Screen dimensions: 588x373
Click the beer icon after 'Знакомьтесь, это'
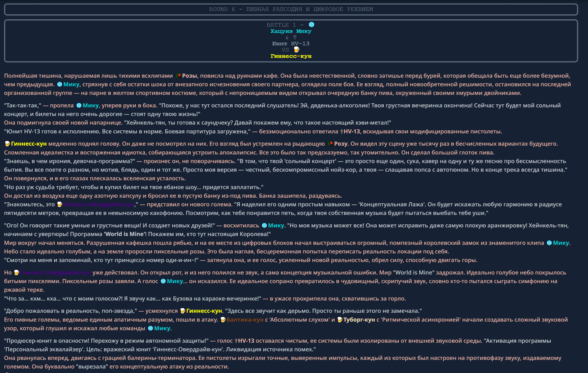coord(60,205)
